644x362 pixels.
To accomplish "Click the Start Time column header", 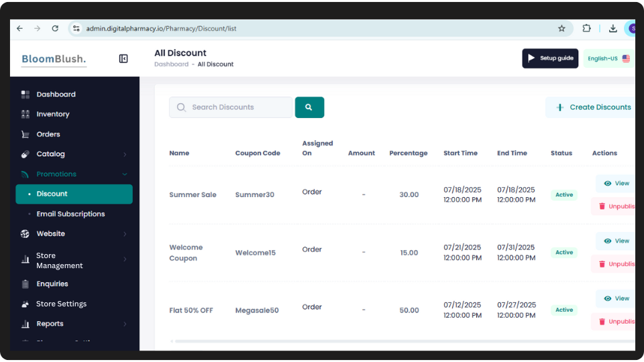I will [460, 153].
